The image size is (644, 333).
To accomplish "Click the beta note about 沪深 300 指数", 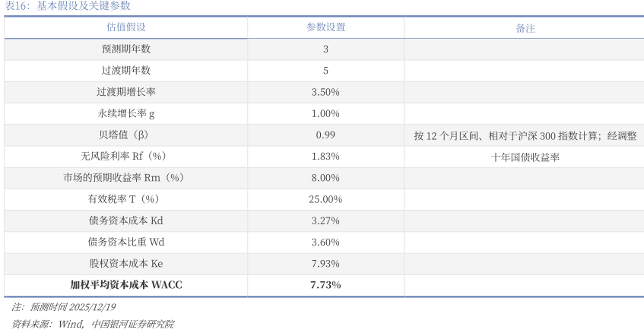I will click(x=525, y=135).
